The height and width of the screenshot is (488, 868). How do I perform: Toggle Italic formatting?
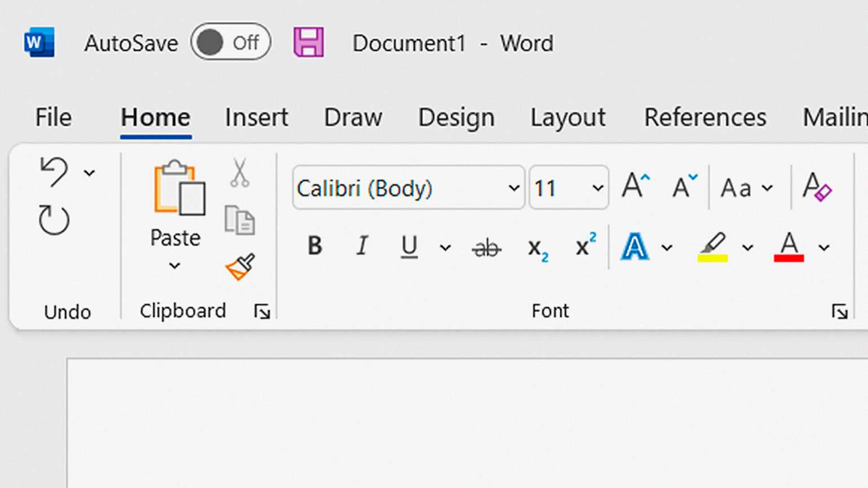362,246
